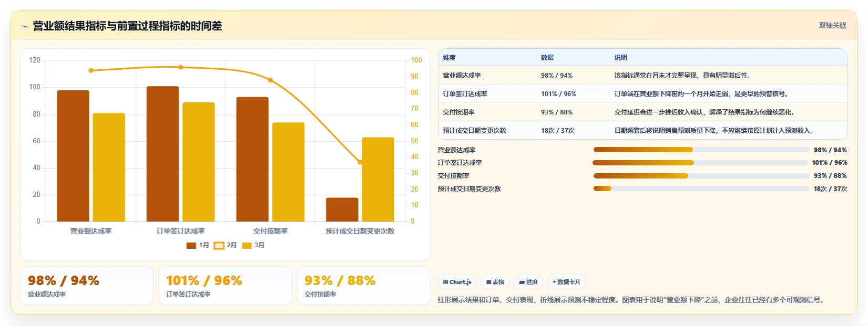Click the 营业额达成率 progress bar

pos(701,150)
